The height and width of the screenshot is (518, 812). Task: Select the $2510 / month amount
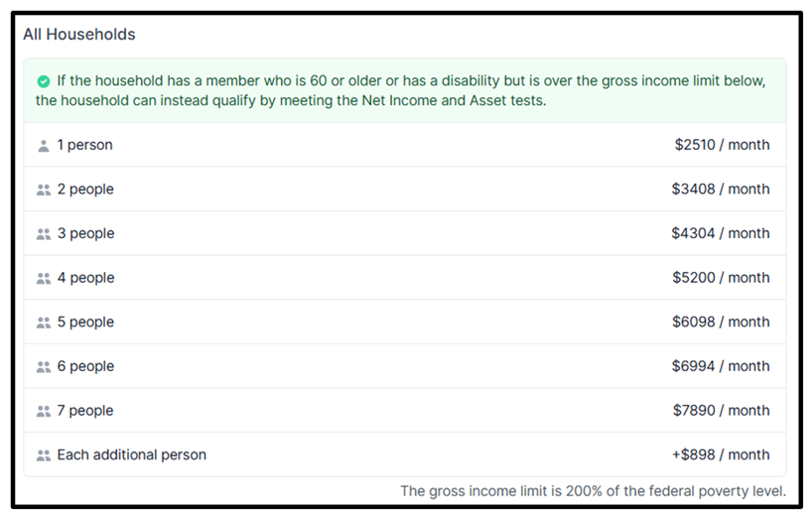722,145
